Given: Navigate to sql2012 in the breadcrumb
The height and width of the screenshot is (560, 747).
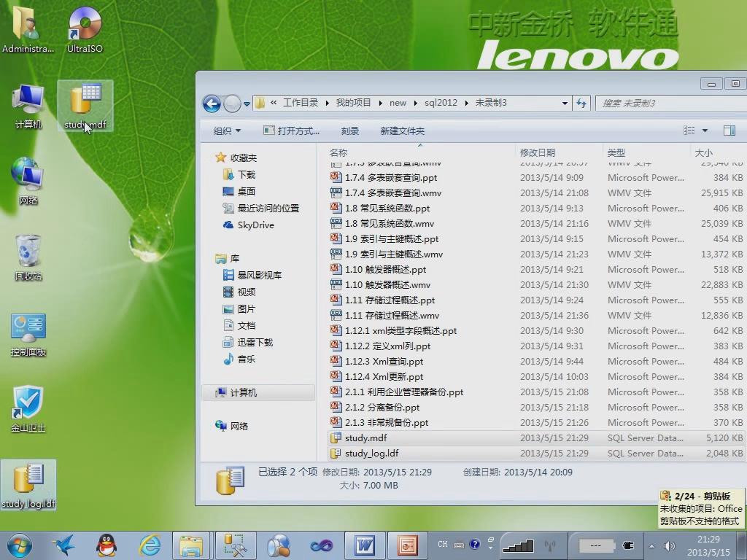Looking at the screenshot, I should pyautogui.click(x=441, y=103).
